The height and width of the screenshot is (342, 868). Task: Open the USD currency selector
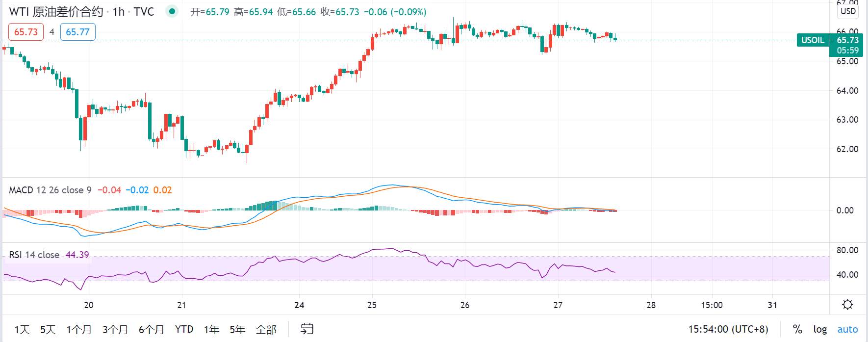[x=848, y=11]
